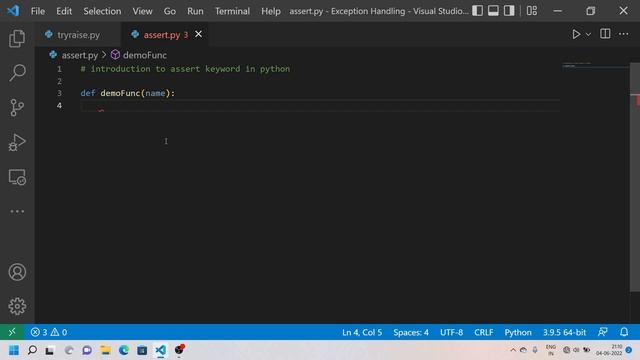Click the minimap preview in editor
Screen dimensions: 640x360
[x=595, y=65]
